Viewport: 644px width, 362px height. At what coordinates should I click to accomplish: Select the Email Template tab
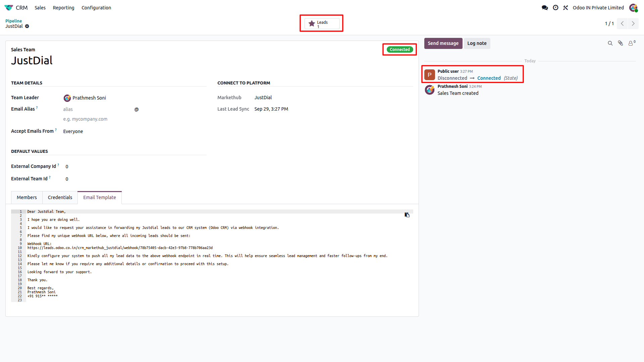100,197
